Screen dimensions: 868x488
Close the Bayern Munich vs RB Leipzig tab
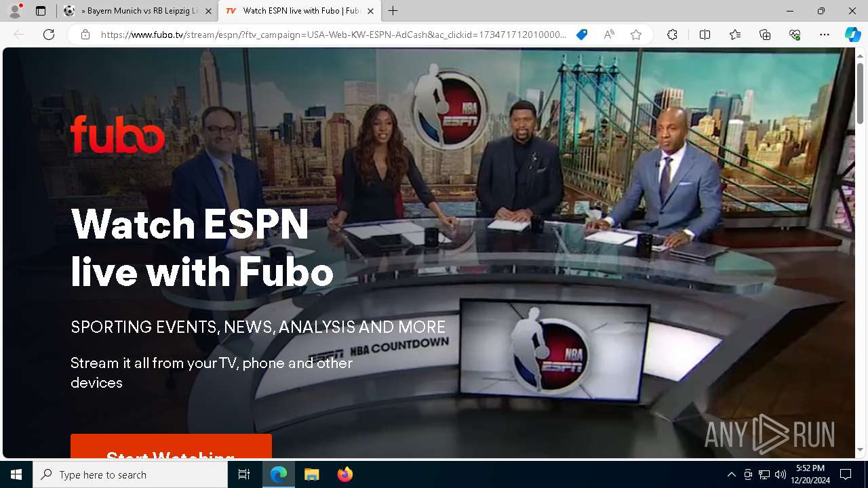208,11
